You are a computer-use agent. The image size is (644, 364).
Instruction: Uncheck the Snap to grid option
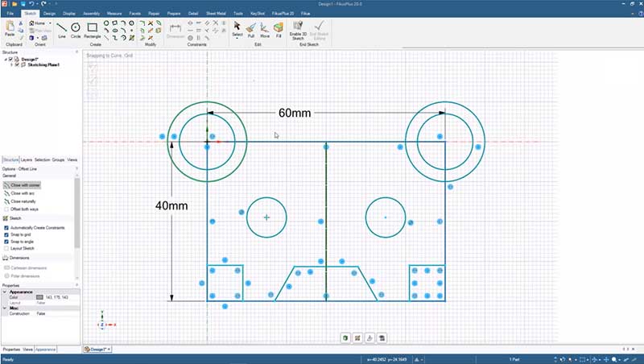coord(6,234)
